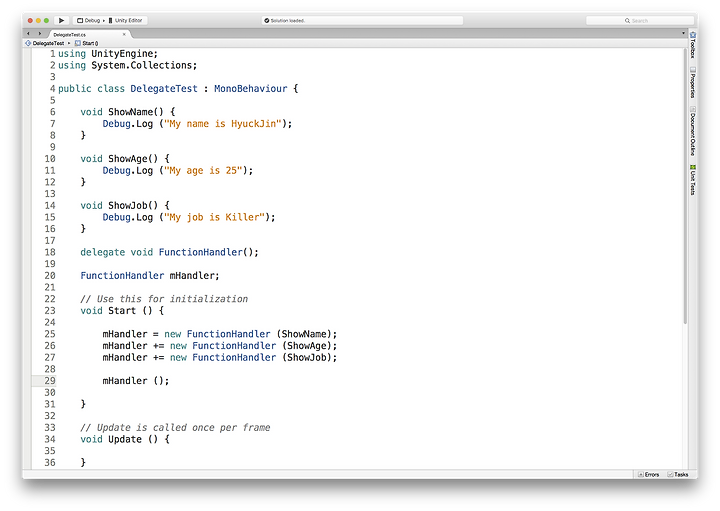Click the string "My name is HyuckJin"
The height and width of the screenshot is (511, 720).
coord(223,124)
